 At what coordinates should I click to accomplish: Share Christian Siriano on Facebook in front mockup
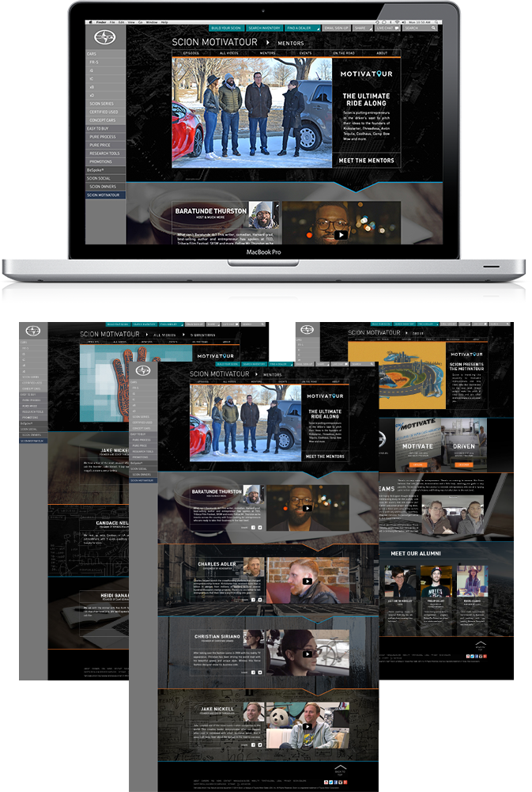pyautogui.click(x=254, y=673)
